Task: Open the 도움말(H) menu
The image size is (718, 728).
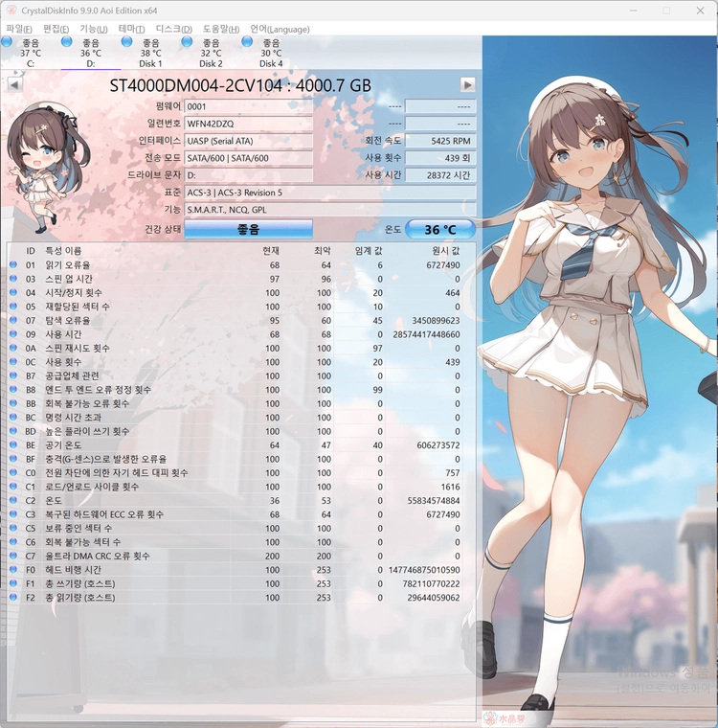Action: pyautogui.click(x=221, y=29)
